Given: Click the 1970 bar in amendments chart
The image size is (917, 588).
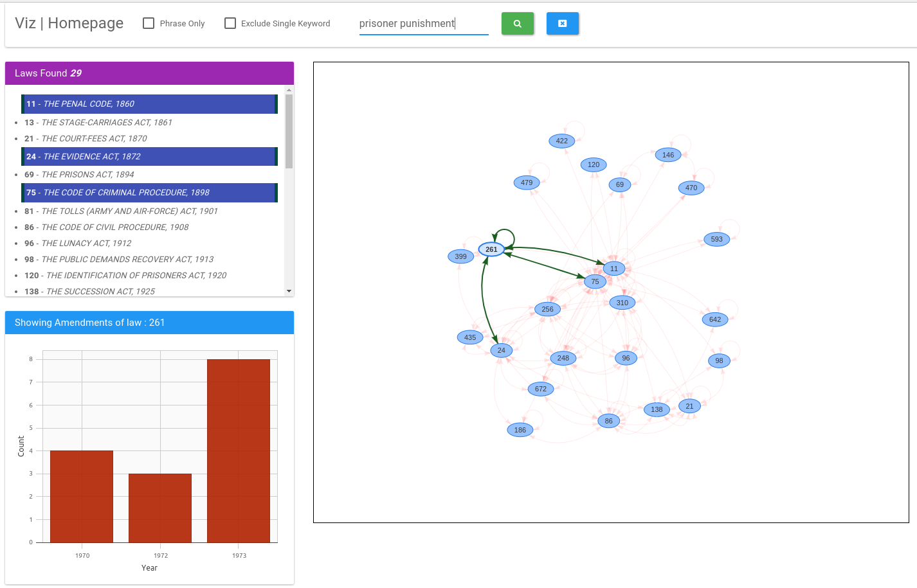Looking at the screenshot, I should pos(82,497).
